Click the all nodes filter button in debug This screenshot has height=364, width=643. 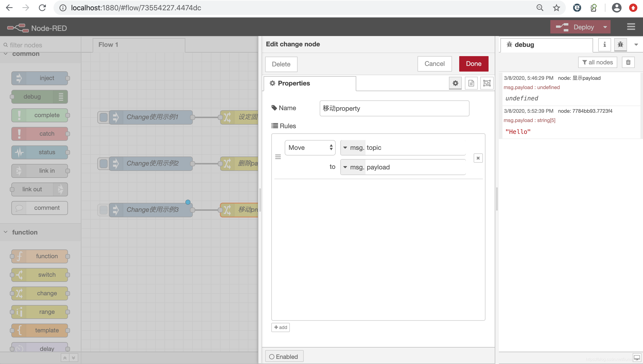tap(597, 62)
